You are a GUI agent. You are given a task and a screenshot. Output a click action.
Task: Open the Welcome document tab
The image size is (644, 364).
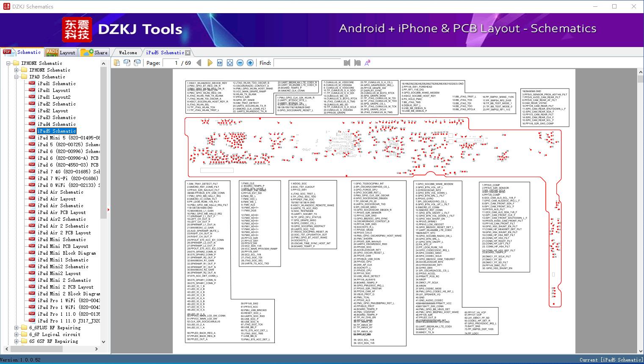tap(128, 53)
